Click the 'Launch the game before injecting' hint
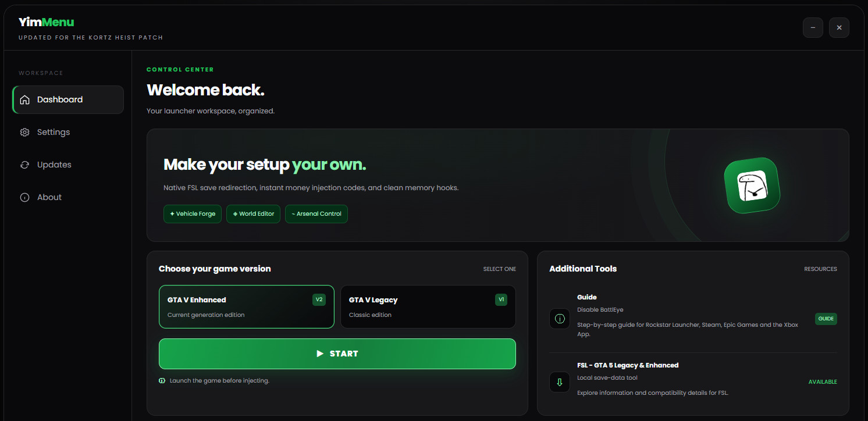Image resolution: width=868 pixels, height=421 pixels. (x=219, y=381)
